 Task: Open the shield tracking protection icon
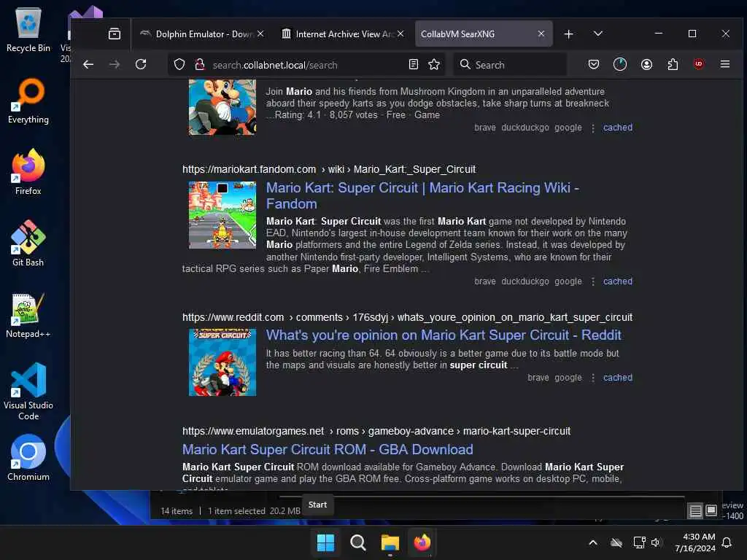coord(179,64)
